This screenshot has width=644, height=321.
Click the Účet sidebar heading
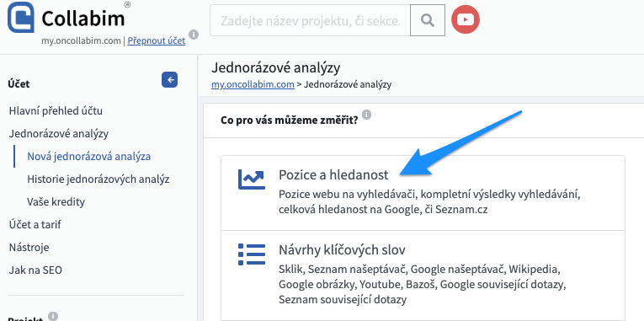click(19, 84)
